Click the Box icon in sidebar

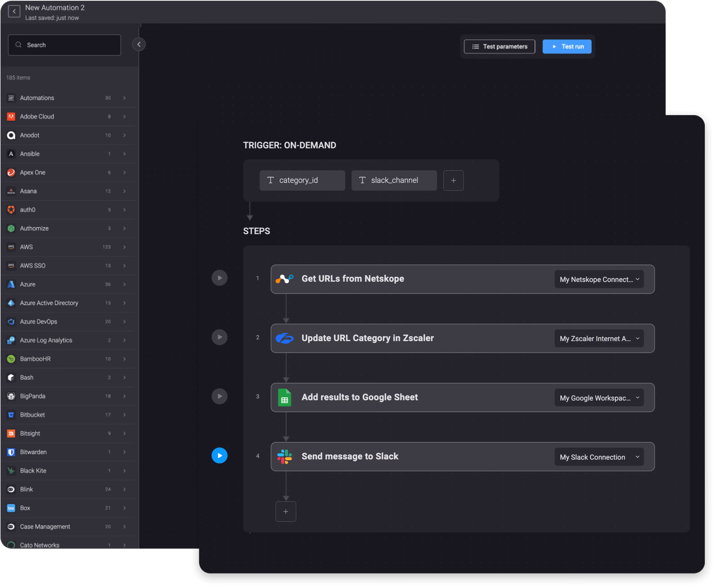(x=11, y=508)
